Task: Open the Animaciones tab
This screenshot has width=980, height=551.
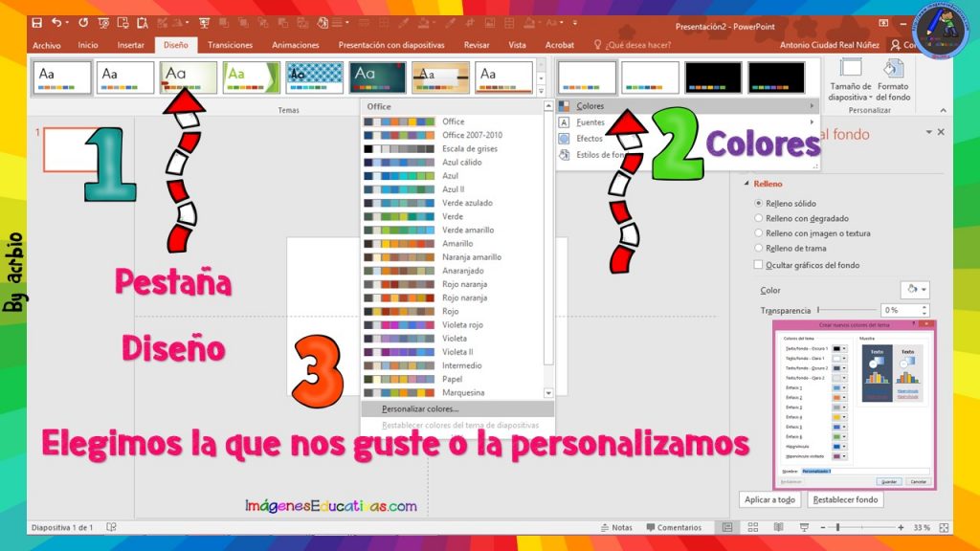Action: pos(296,45)
